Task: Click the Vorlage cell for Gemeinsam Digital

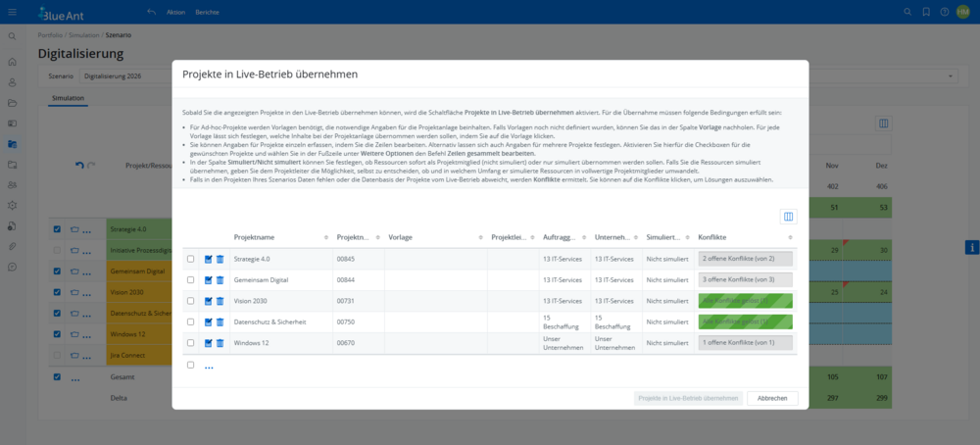Action: pyautogui.click(x=435, y=280)
